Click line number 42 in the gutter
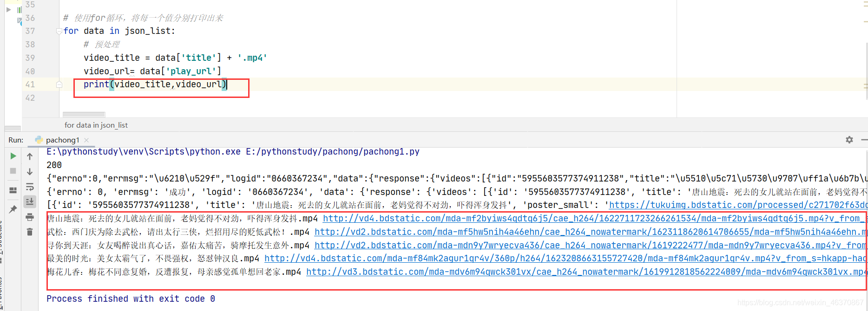Image resolution: width=868 pixels, height=311 pixels. [x=30, y=98]
